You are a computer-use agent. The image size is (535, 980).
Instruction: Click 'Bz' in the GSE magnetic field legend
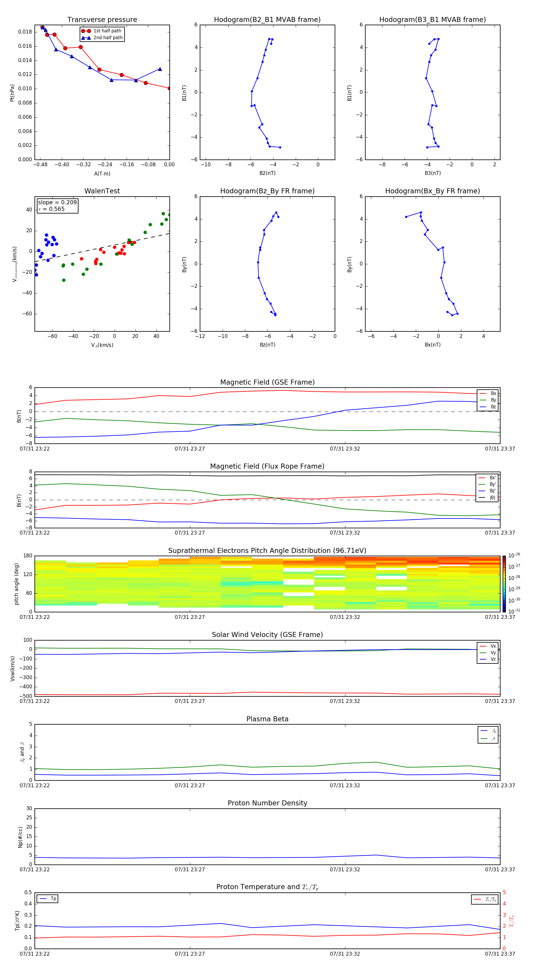pyautogui.click(x=493, y=407)
